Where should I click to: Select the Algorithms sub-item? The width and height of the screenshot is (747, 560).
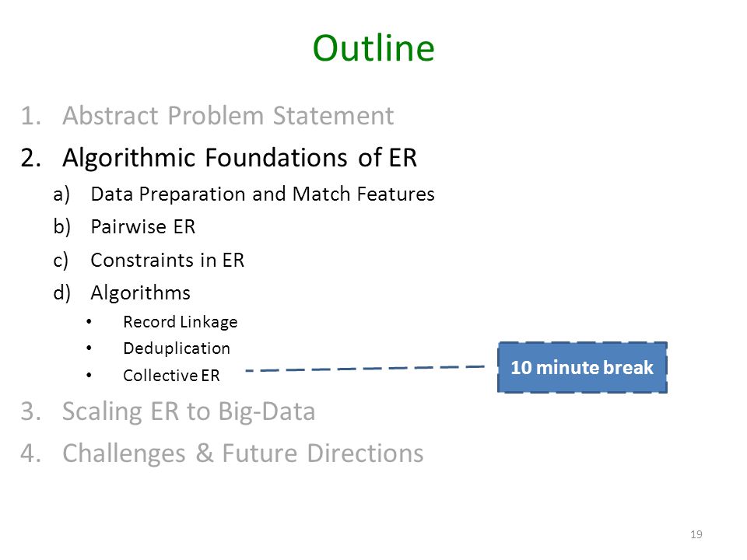[141, 293]
